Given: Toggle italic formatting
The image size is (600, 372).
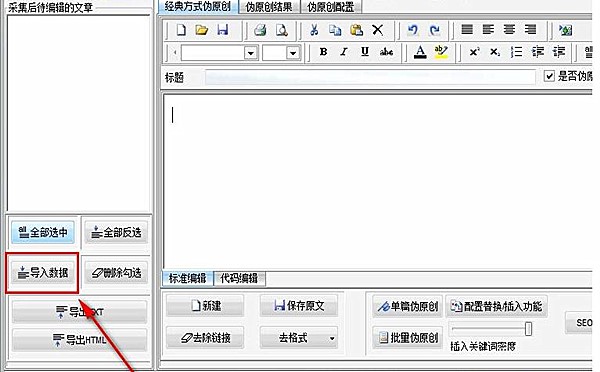Looking at the screenshot, I should (344, 52).
